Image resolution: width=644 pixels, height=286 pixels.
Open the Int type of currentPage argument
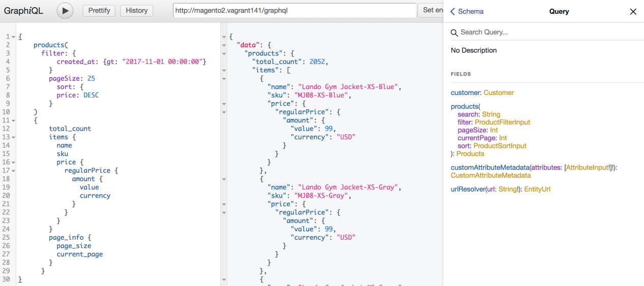pos(503,138)
